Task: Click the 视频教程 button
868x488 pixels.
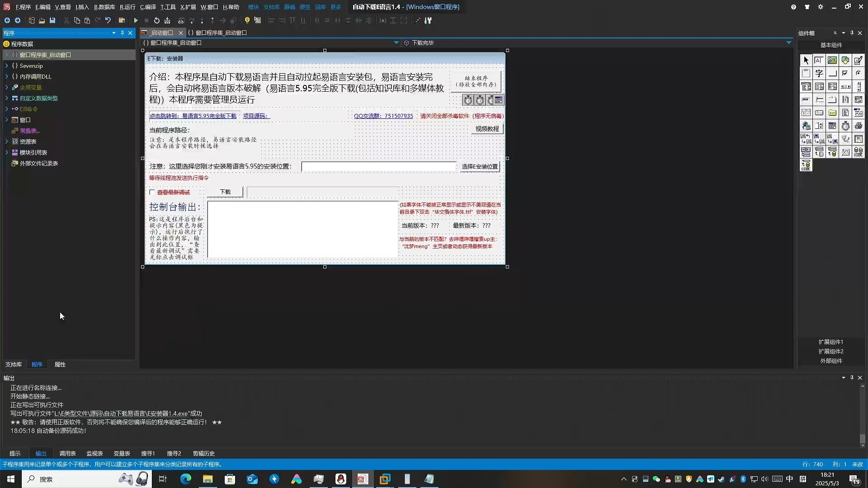Action: (x=487, y=129)
